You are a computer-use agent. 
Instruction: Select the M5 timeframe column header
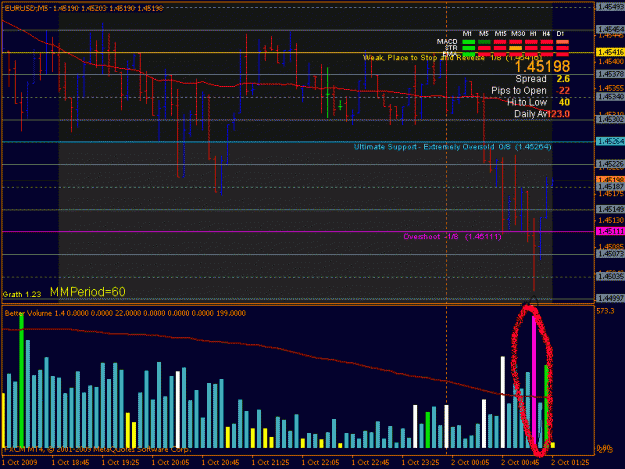[x=484, y=34]
